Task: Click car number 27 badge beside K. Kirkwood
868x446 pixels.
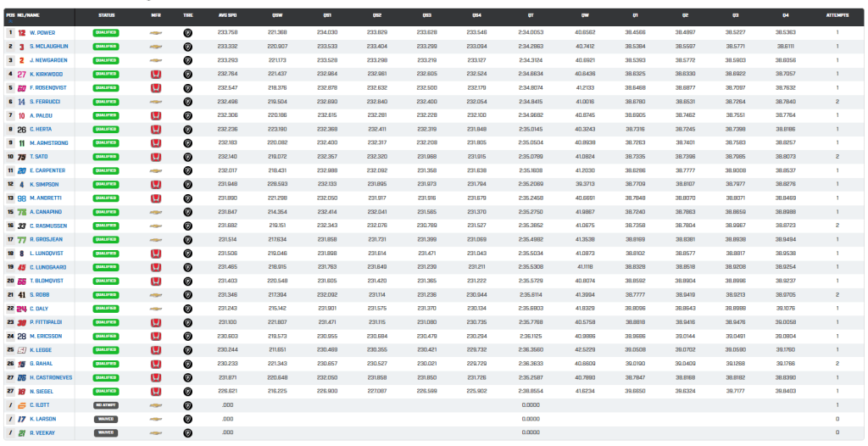Action: (21, 75)
